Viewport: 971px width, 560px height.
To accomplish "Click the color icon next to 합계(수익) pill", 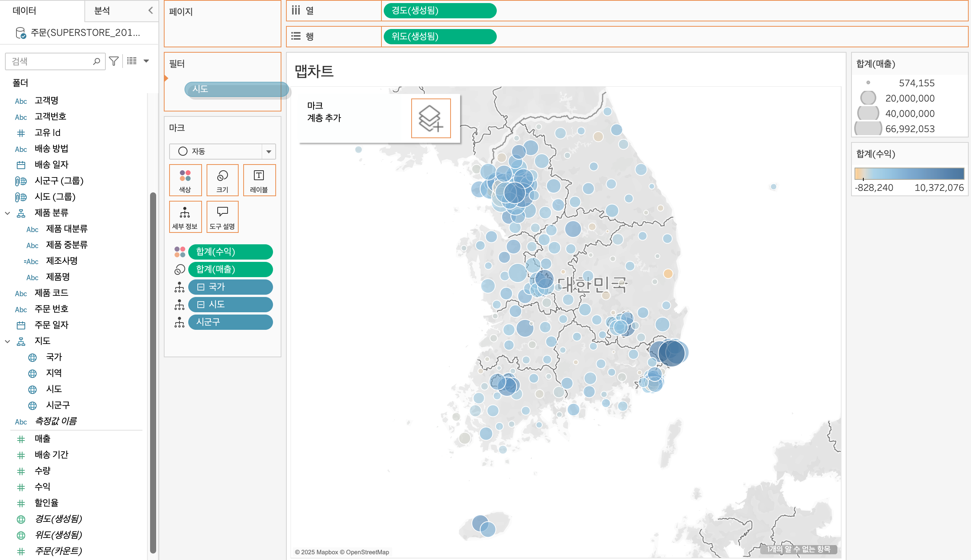I will [180, 252].
